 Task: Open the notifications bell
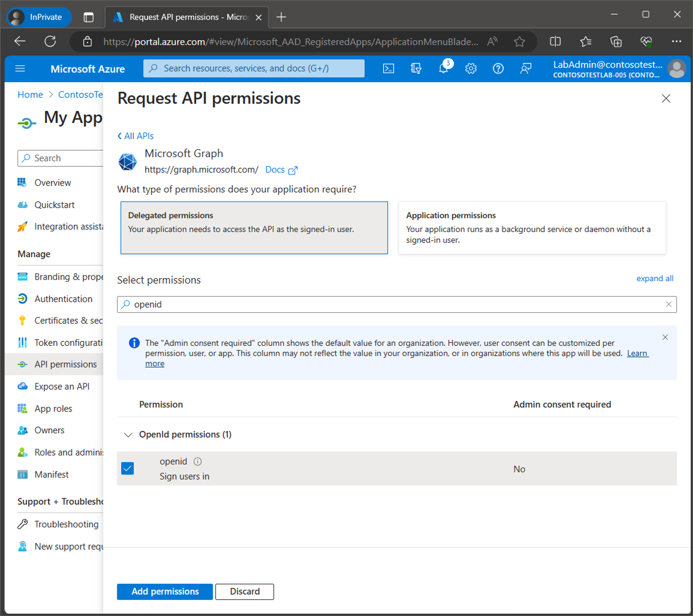(x=444, y=69)
